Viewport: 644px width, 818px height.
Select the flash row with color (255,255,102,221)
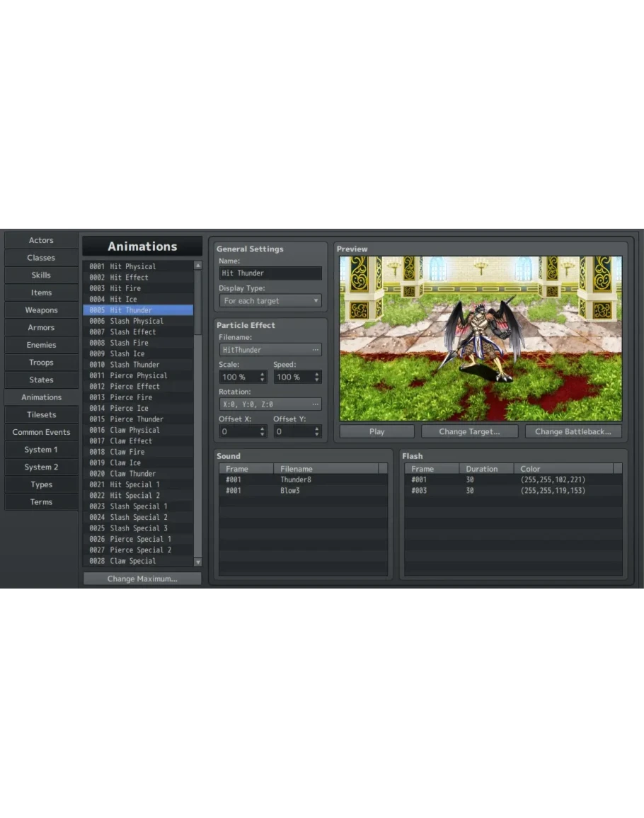(x=513, y=479)
